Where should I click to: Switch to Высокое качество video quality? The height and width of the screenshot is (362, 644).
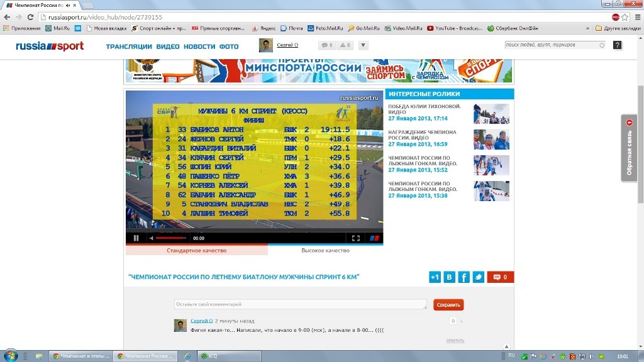pyautogui.click(x=325, y=250)
